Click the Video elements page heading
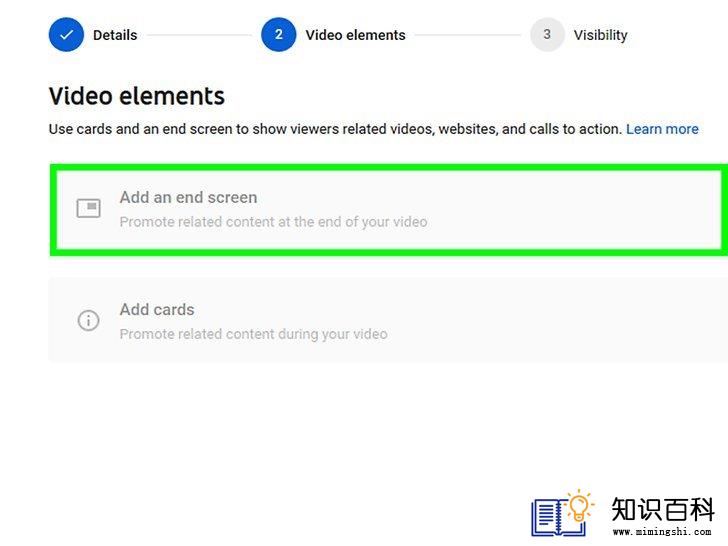Image resolution: width=728 pixels, height=546 pixels. [137, 96]
